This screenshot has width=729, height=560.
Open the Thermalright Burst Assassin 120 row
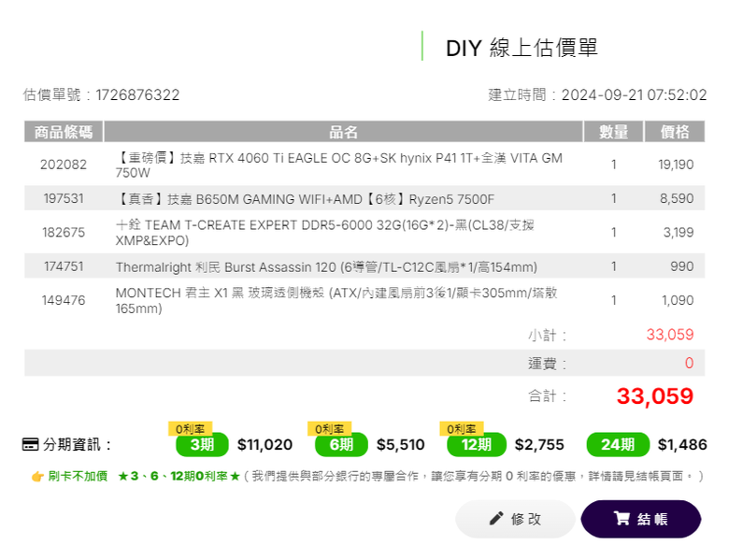point(364,266)
